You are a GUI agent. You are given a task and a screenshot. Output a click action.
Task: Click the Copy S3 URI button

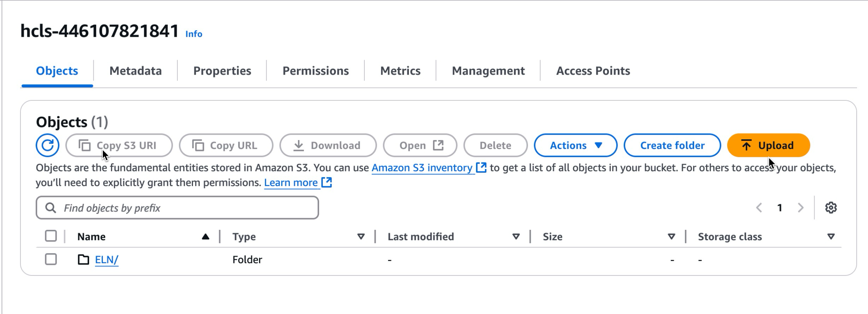coord(119,145)
